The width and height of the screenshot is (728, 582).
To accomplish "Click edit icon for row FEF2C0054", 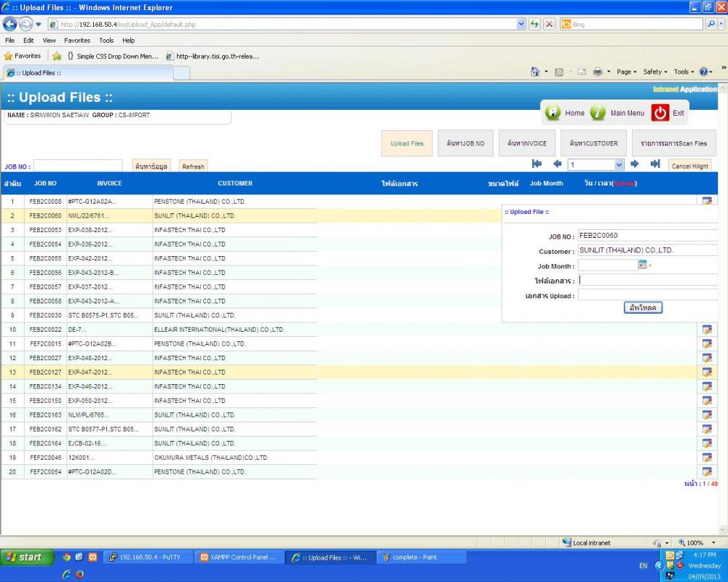I will click(x=706, y=471).
